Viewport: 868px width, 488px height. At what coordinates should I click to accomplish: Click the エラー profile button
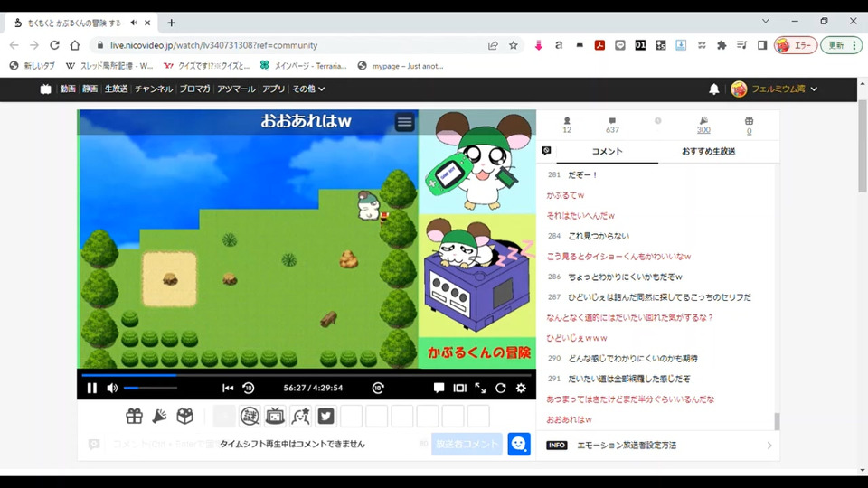click(796, 45)
